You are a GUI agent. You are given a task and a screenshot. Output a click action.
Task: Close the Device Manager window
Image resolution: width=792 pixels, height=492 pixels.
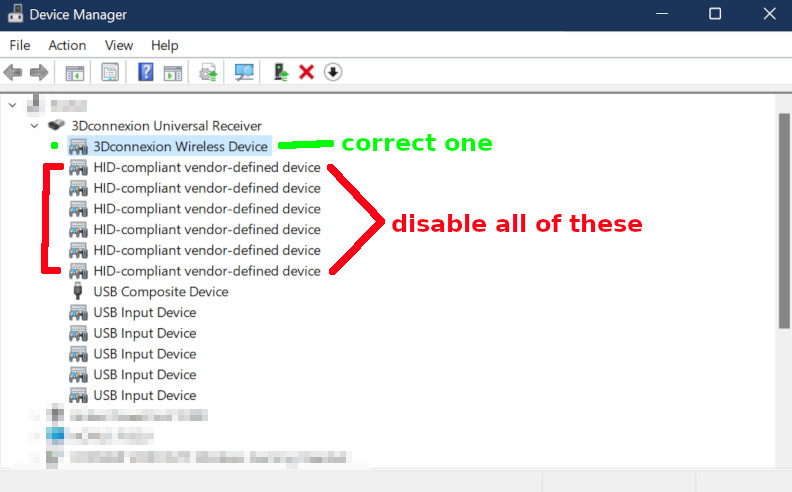[x=769, y=14]
